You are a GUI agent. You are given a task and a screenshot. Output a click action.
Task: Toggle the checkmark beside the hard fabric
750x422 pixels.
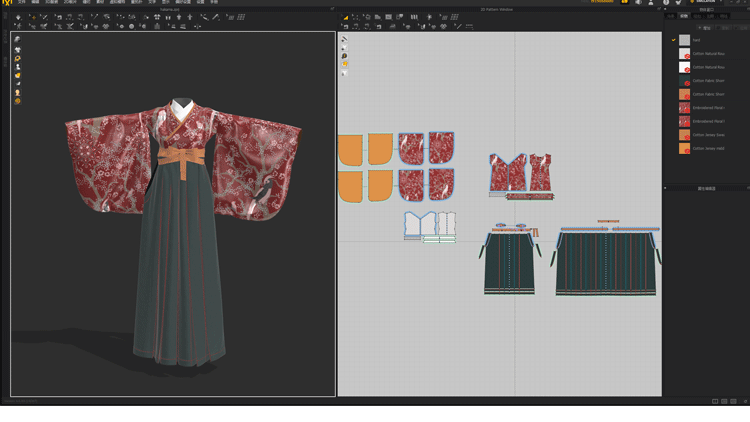pyautogui.click(x=674, y=40)
